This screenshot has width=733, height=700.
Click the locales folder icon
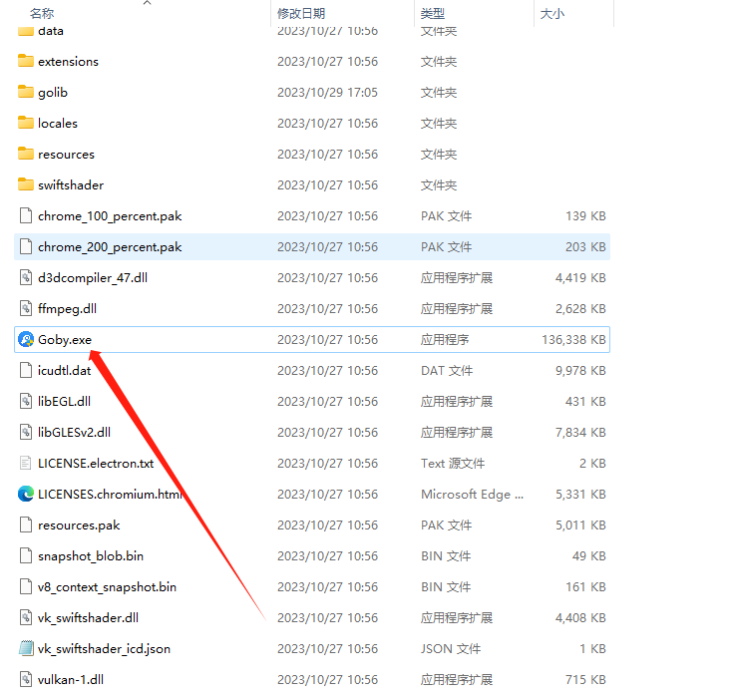26,123
